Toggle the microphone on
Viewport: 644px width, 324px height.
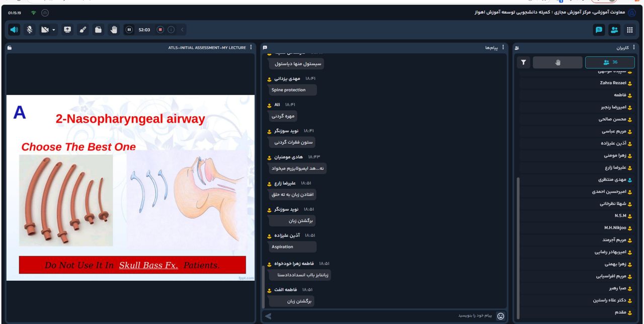[30, 30]
